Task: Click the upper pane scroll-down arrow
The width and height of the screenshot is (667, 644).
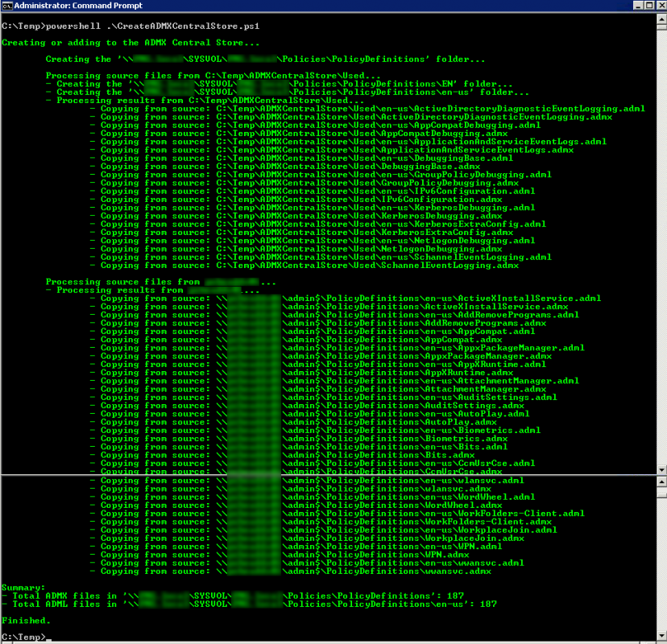Action: [x=661, y=469]
